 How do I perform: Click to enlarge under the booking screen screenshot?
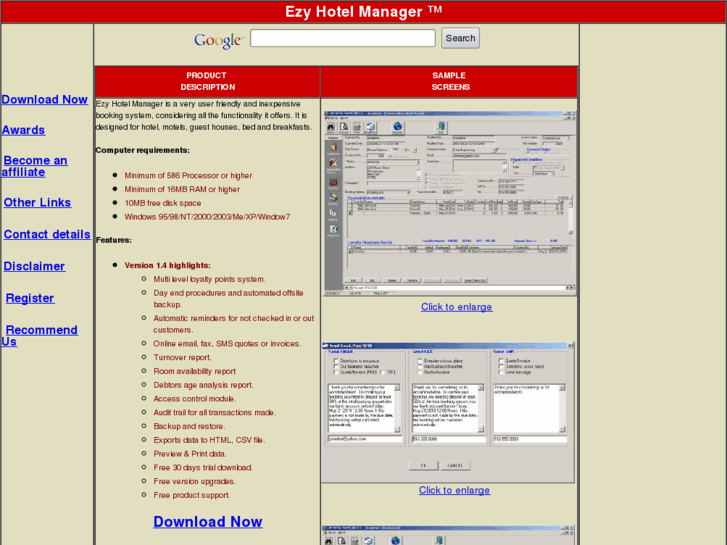[456, 307]
